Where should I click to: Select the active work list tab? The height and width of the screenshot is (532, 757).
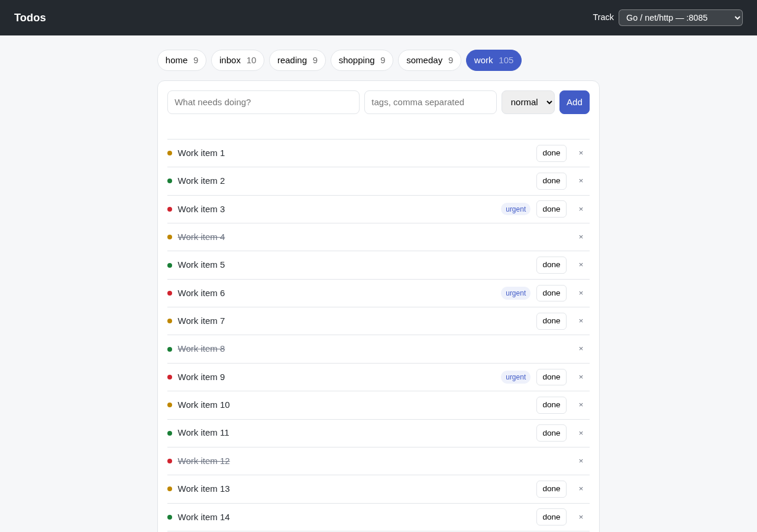(494, 60)
